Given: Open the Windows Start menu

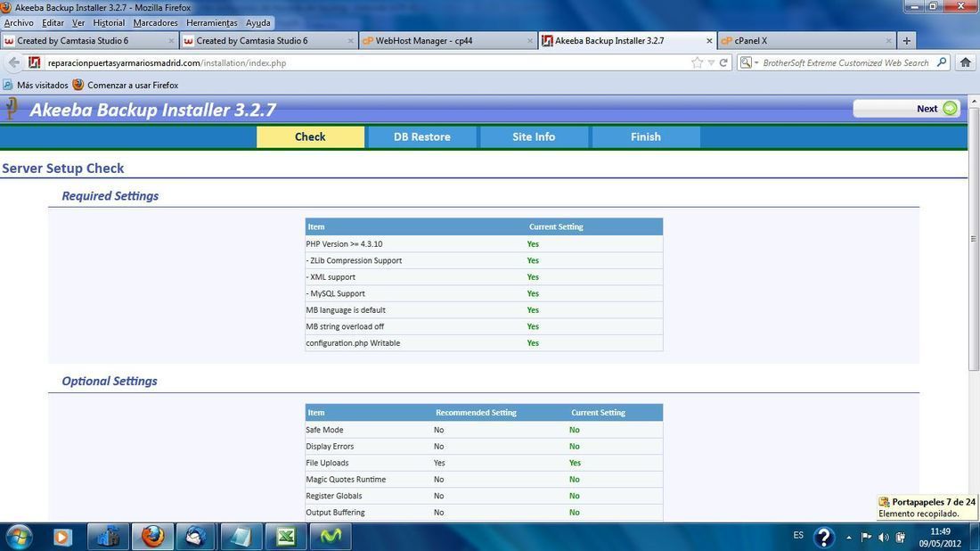Looking at the screenshot, I should coord(18,538).
